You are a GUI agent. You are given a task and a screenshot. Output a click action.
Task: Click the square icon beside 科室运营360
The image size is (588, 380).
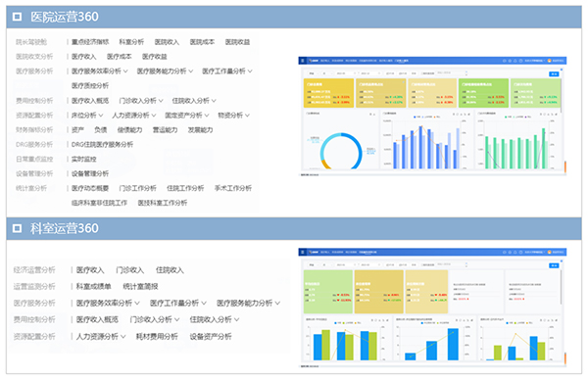(17, 228)
